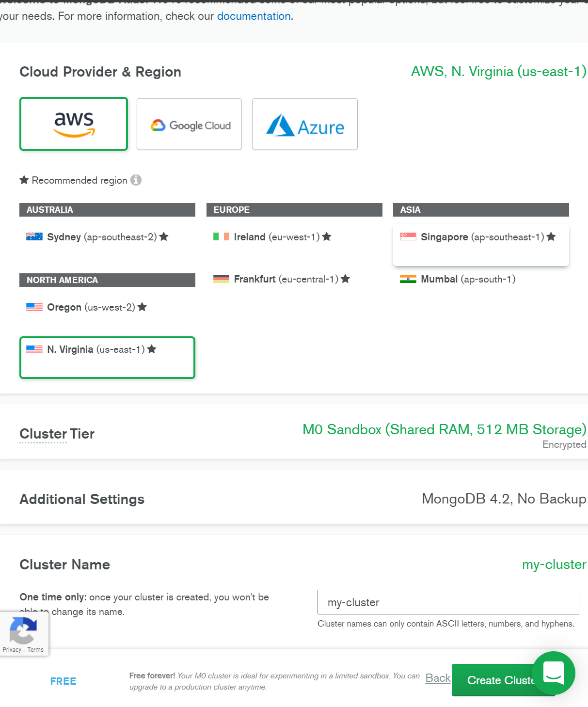Viewport: 588px width, 707px height.
Task: Open the documentation link
Action: 254,16
